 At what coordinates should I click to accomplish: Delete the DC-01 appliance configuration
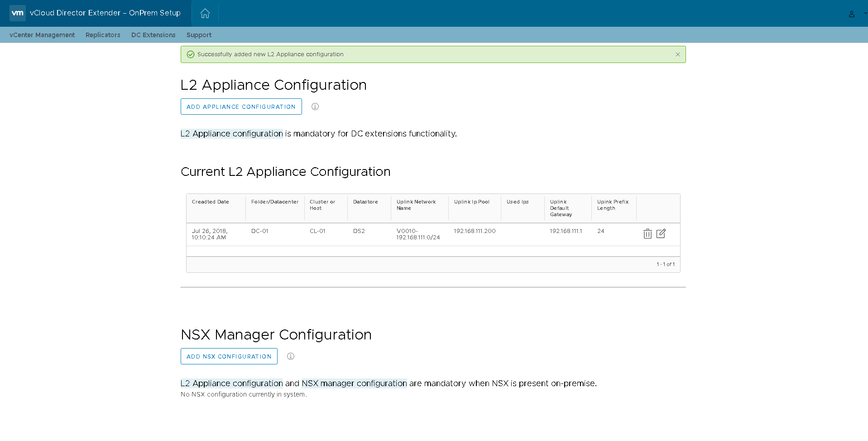[x=647, y=234]
